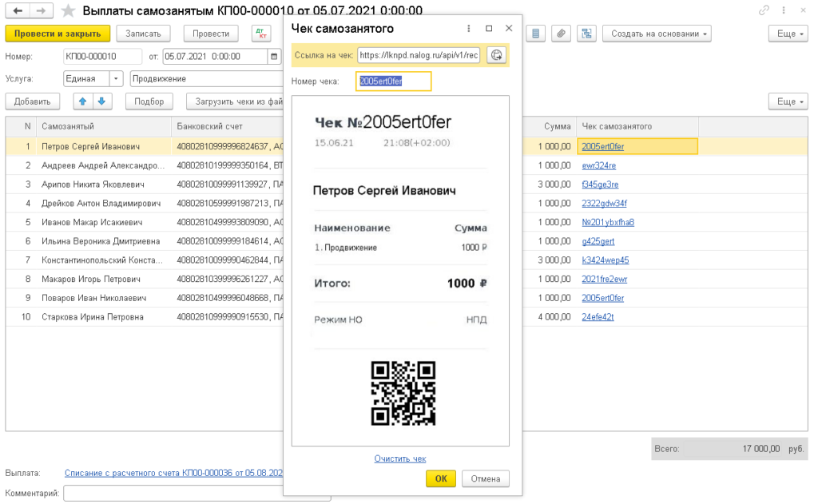This screenshot has width=818, height=504.
Task: Click bank account 40802810199999350164 cell
Action: point(228,165)
